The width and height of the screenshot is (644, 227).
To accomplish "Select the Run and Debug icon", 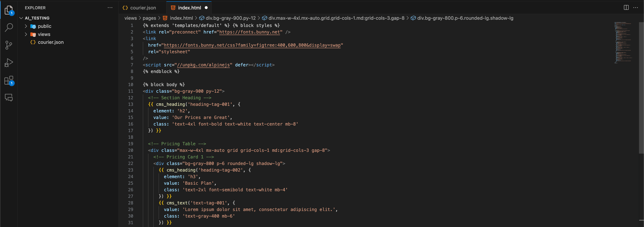I will [9, 62].
